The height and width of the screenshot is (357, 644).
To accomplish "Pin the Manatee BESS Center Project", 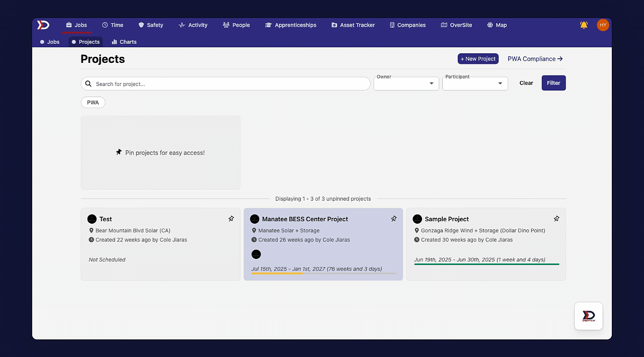I will click(394, 219).
